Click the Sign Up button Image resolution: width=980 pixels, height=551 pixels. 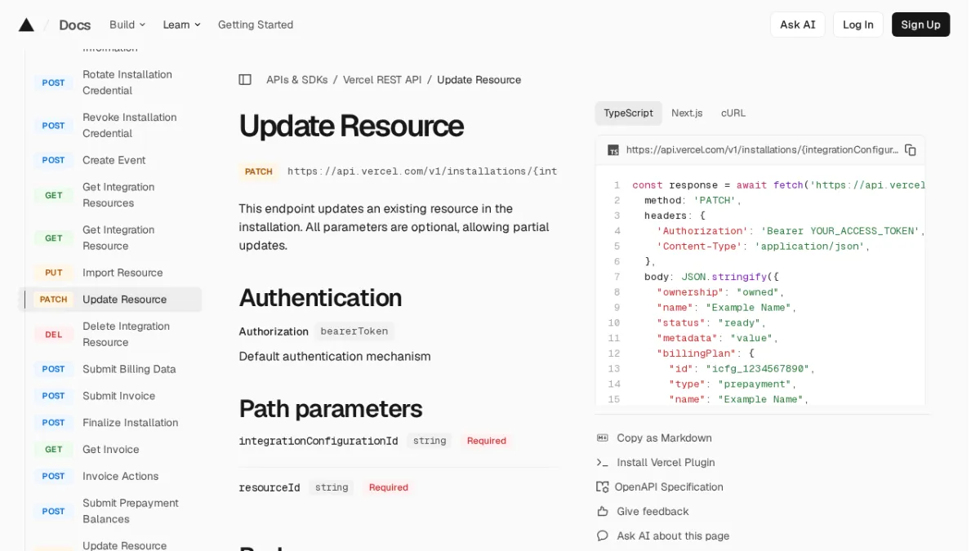[x=920, y=24]
